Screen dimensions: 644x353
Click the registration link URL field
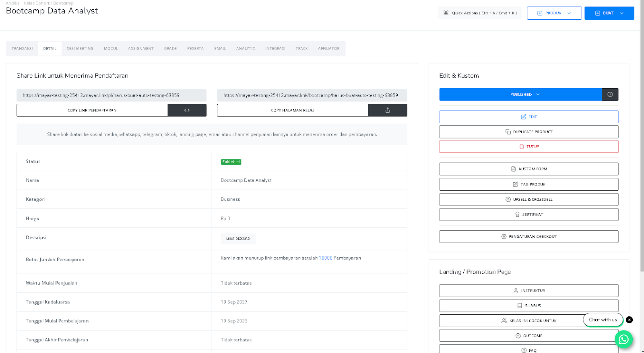pyautogui.click(x=111, y=95)
